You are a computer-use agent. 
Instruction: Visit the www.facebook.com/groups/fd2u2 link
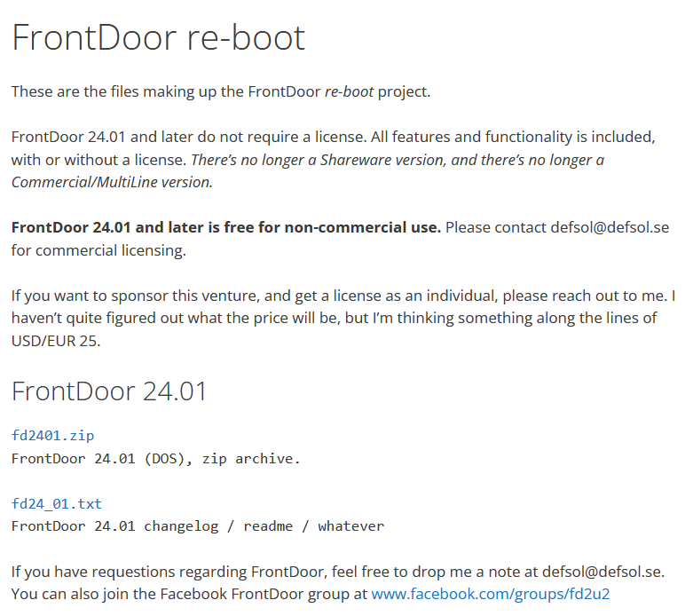[x=491, y=594]
